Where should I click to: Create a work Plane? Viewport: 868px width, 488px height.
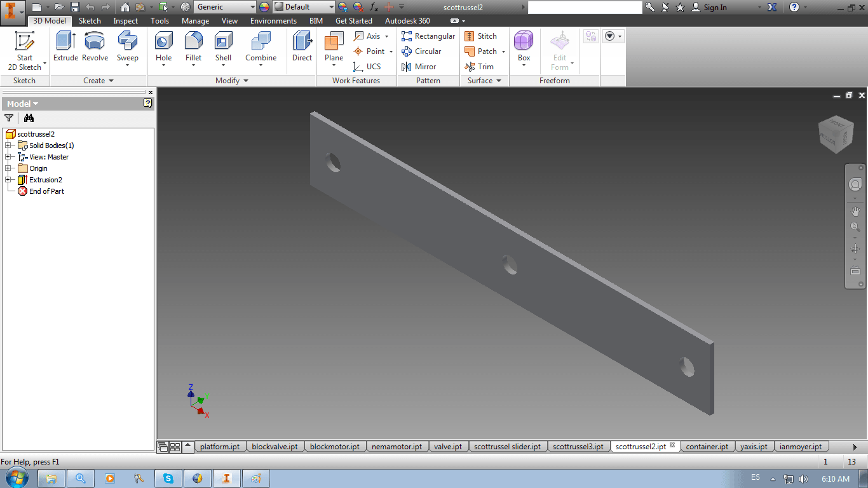click(x=334, y=50)
